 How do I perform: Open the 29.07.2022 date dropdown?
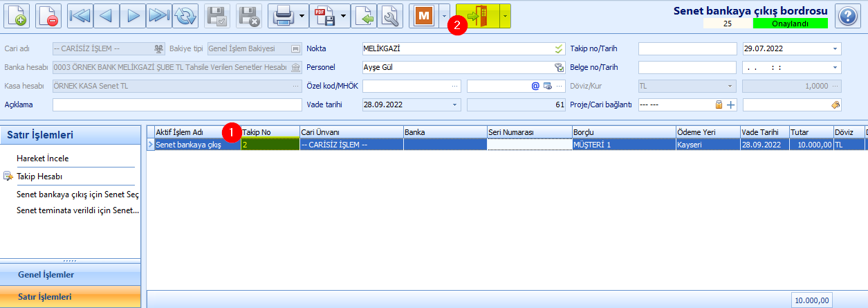tap(835, 48)
